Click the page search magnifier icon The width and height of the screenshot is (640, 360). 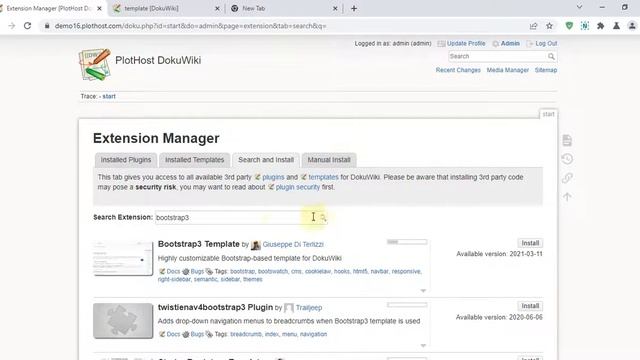551,56
